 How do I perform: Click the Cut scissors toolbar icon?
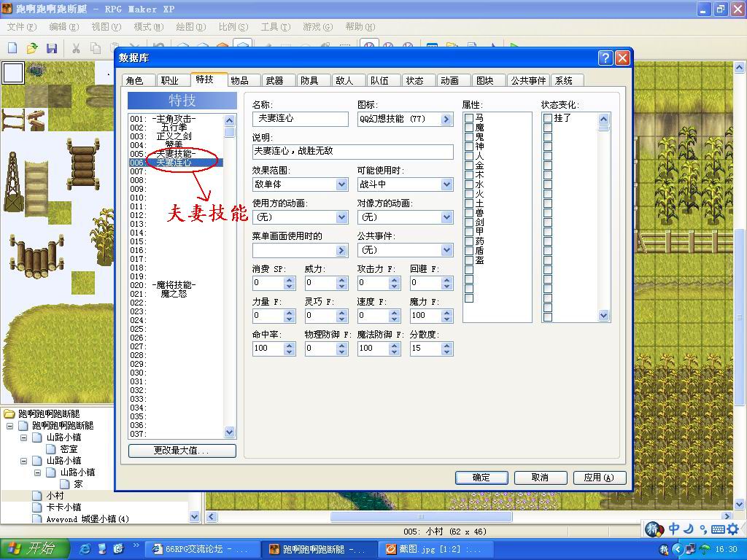[76, 47]
